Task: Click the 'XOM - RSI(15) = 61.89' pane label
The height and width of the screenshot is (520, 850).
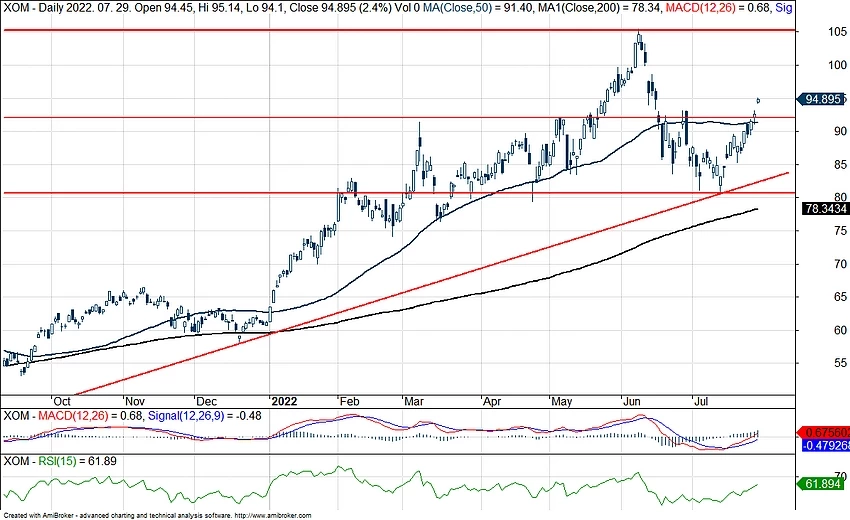Action: [60, 461]
